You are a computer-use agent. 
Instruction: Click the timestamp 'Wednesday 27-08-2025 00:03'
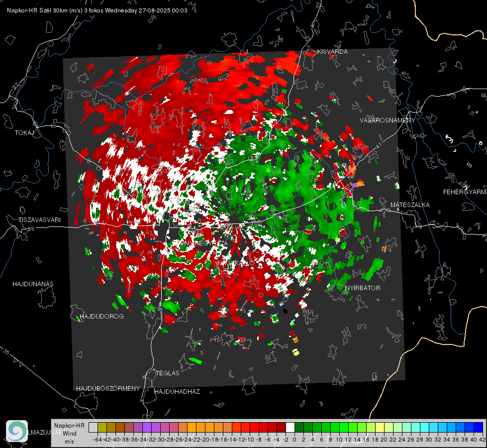(146, 10)
